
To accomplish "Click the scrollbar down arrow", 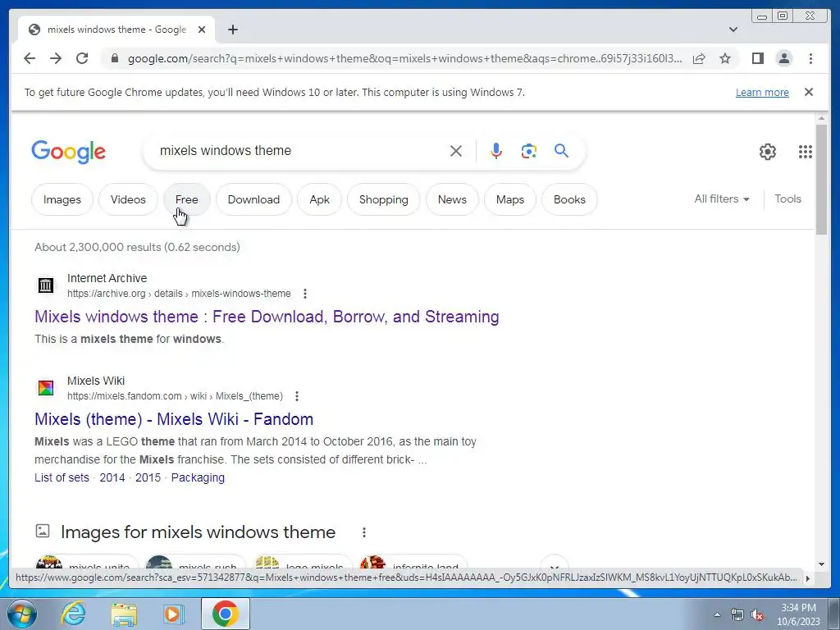I will [x=821, y=564].
